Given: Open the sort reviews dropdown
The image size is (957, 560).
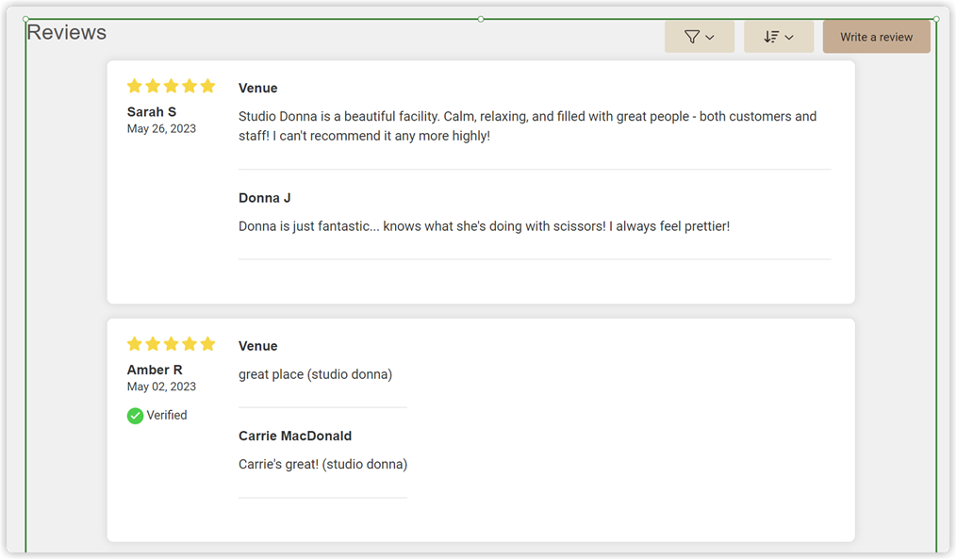Looking at the screenshot, I should [778, 37].
